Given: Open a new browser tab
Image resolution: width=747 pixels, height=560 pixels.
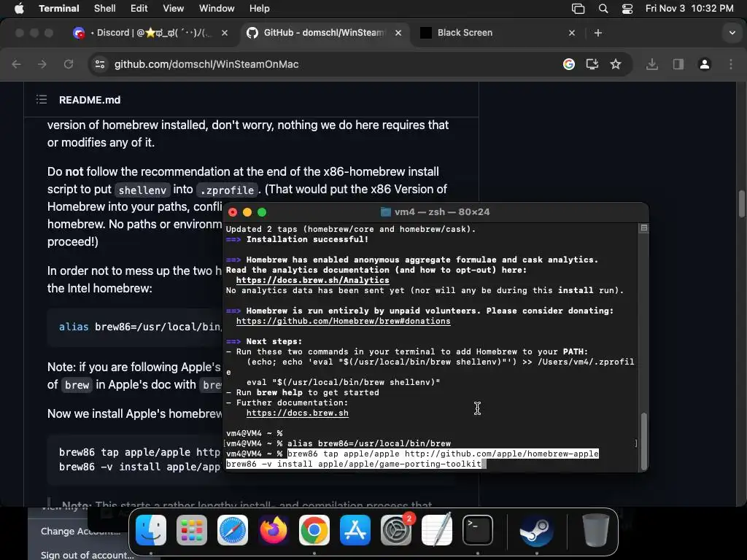Looking at the screenshot, I should tap(598, 33).
